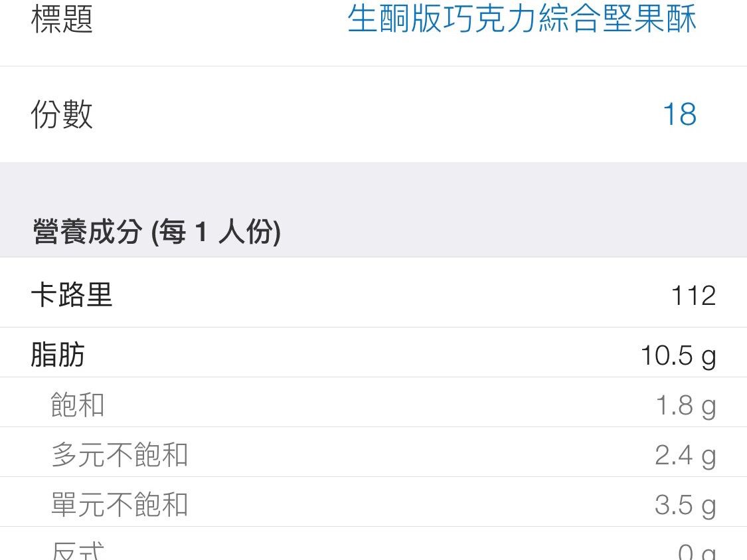Click the monounsaturated value 3.5 g
This screenshot has height=560, width=747.
pos(685,506)
